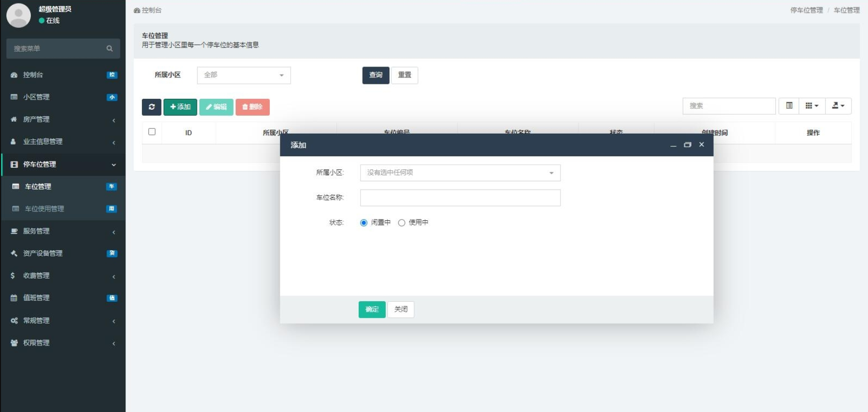The width and height of the screenshot is (868, 412).
Task: Open 车位使用管理 in the sidebar
Action: [62, 209]
